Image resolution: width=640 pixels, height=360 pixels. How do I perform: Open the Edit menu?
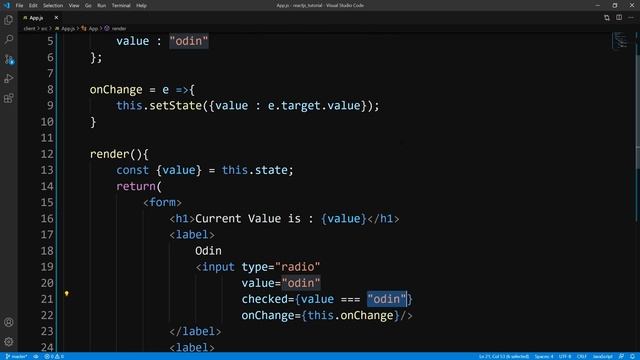[33, 5]
